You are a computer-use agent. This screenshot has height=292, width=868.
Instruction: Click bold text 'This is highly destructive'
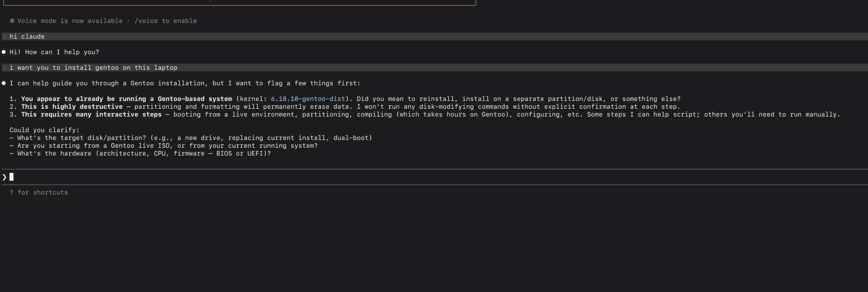tap(72, 107)
